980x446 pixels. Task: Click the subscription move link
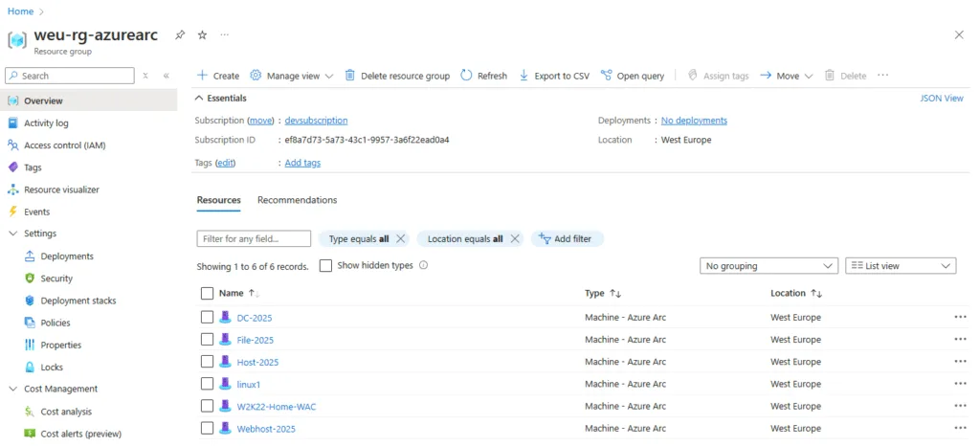[x=260, y=121]
